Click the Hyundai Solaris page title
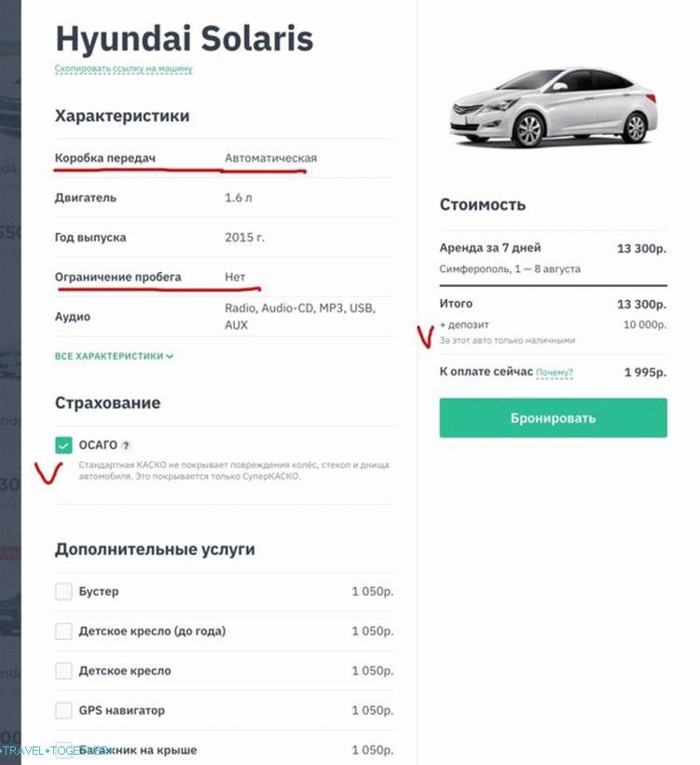Viewport: 700px width, 765px height. (184, 39)
